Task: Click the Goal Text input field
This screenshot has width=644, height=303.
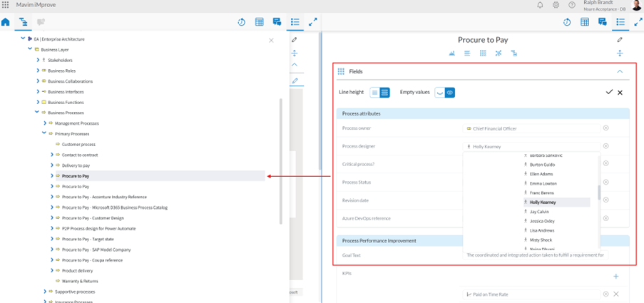Action: click(535, 255)
